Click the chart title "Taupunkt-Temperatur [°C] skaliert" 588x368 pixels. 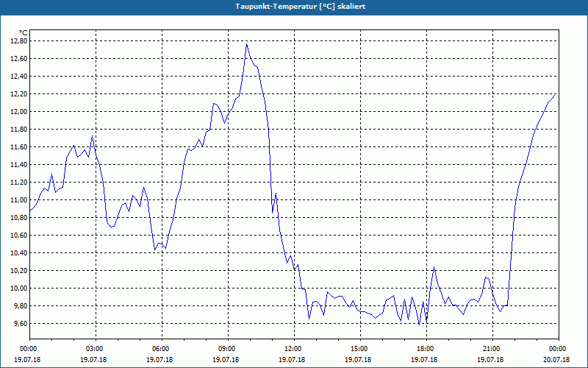coord(300,7)
